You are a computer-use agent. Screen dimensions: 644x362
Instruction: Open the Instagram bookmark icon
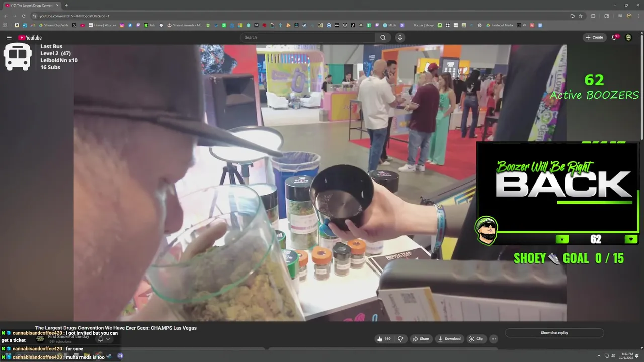click(122, 25)
